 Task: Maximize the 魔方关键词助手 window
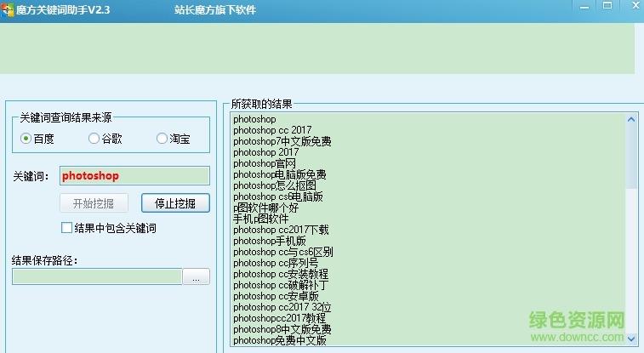click(607, 6)
